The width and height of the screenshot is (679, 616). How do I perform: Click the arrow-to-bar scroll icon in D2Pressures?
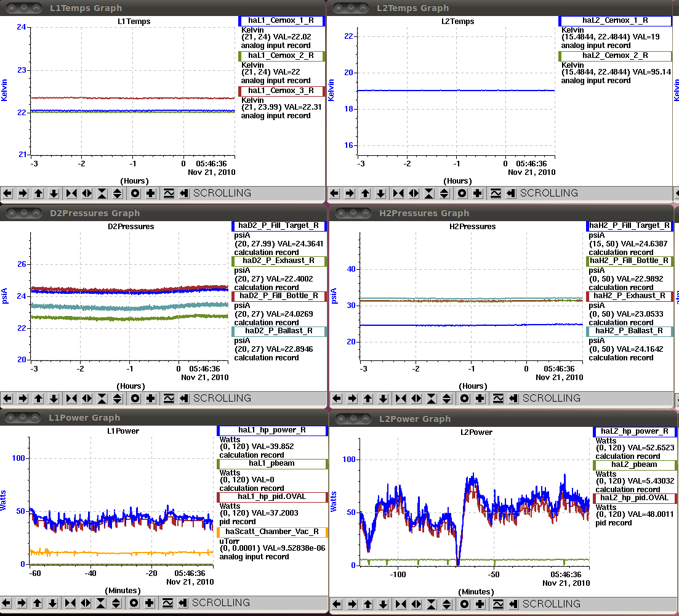click(184, 398)
